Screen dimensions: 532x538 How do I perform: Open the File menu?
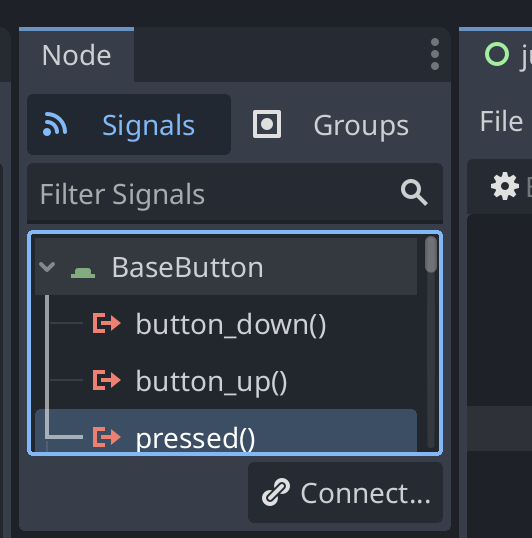pyautogui.click(x=501, y=121)
